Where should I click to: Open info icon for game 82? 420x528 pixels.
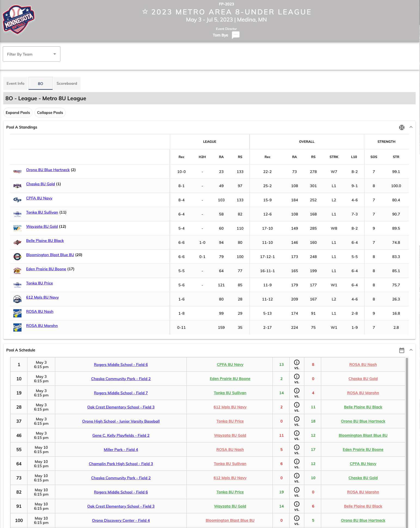(x=297, y=490)
